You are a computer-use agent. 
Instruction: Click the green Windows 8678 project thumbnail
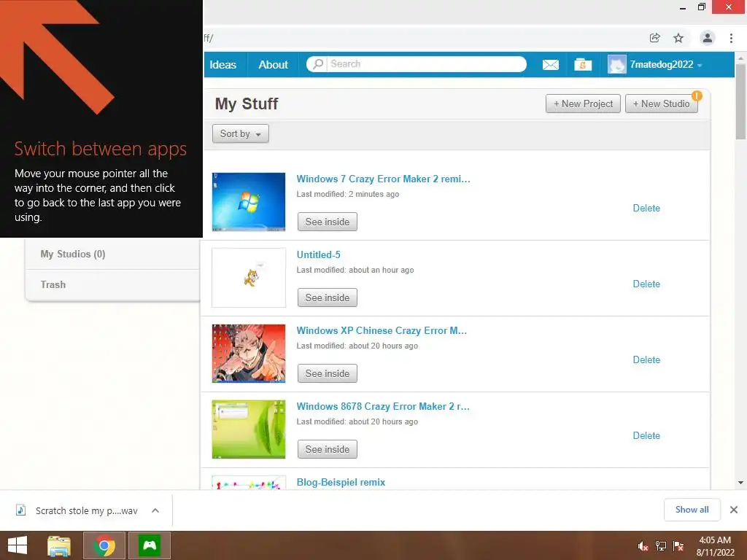click(249, 429)
